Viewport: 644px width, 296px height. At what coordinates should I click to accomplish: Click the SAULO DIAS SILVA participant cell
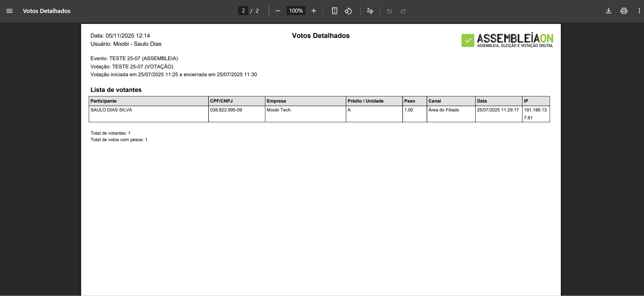click(x=111, y=110)
